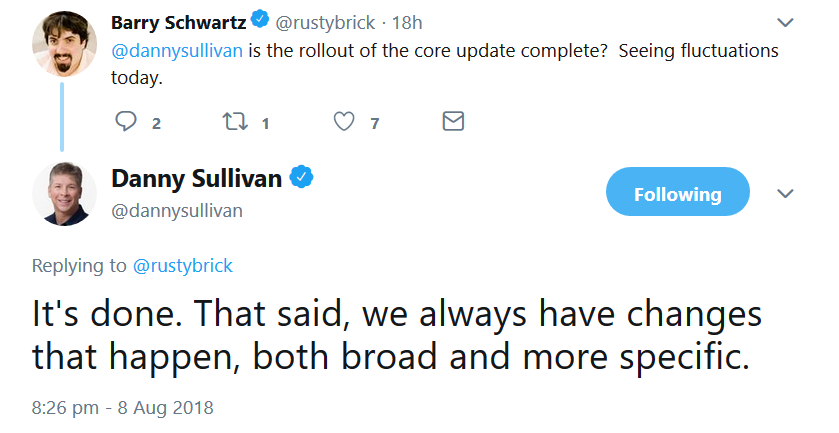
Task: Expand the options chevron on Barry's tweet
Action: click(786, 21)
